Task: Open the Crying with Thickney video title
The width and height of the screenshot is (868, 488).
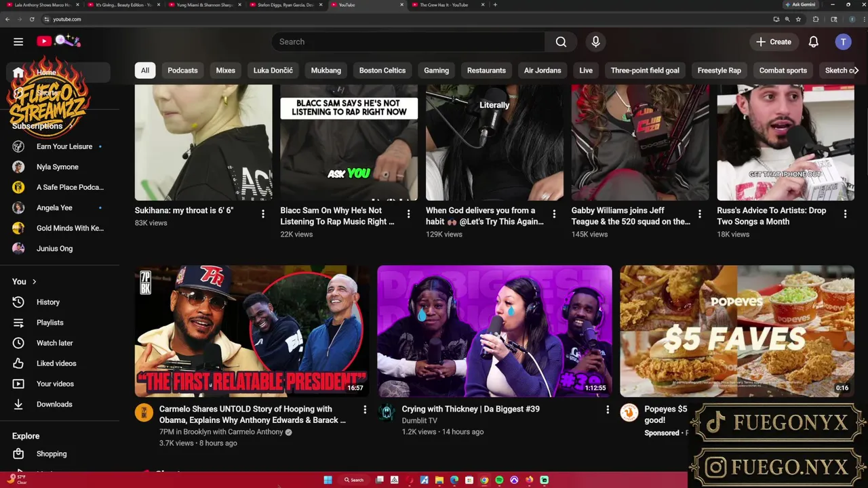Action: click(471, 409)
